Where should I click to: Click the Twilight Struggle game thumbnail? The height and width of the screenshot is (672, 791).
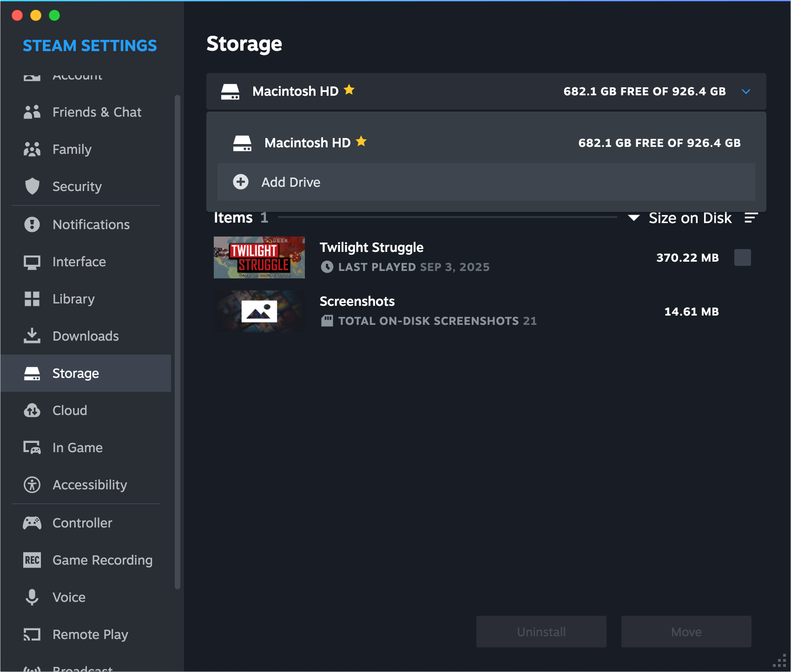pos(259,257)
